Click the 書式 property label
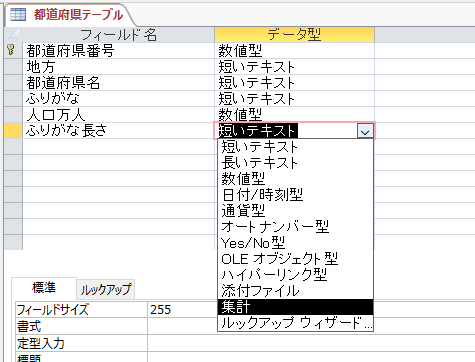475x362 pixels. click(x=29, y=326)
